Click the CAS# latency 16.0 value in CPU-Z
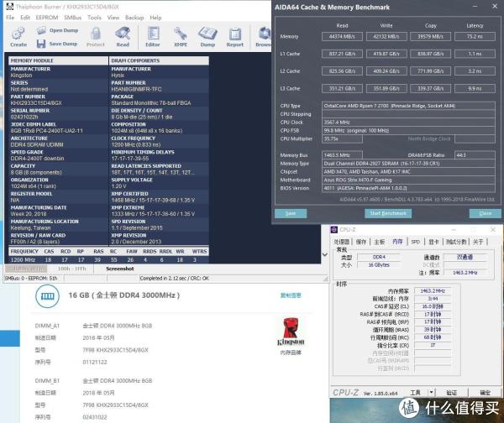Image resolution: width=504 pixels, height=423 pixels. coord(433,306)
